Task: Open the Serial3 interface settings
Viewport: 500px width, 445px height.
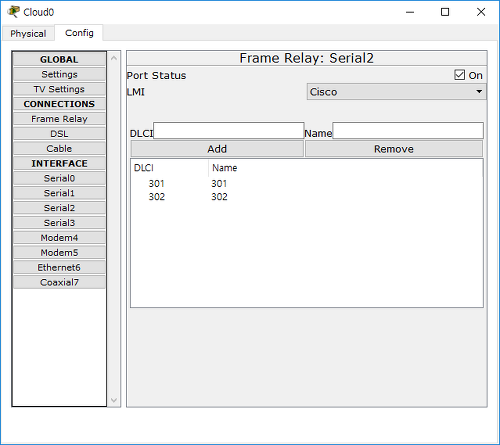Action: (59, 223)
